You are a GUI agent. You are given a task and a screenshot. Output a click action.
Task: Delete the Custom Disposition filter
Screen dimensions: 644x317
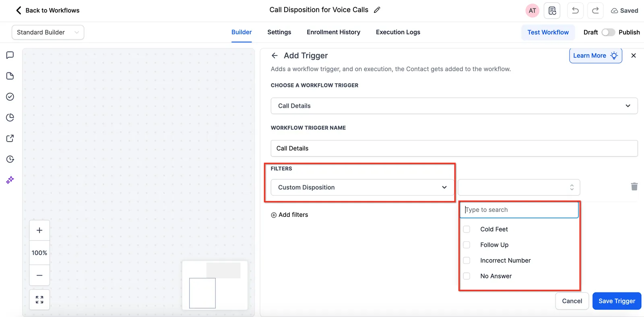(634, 186)
